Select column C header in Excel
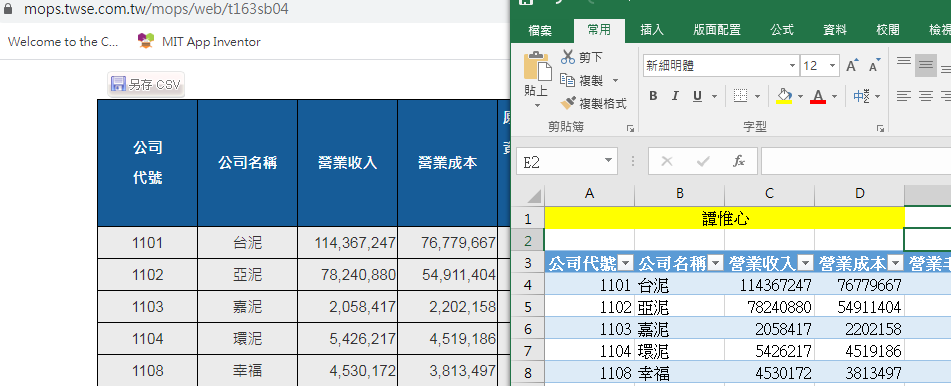This screenshot has width=951, height=386. tap(769, 194)
